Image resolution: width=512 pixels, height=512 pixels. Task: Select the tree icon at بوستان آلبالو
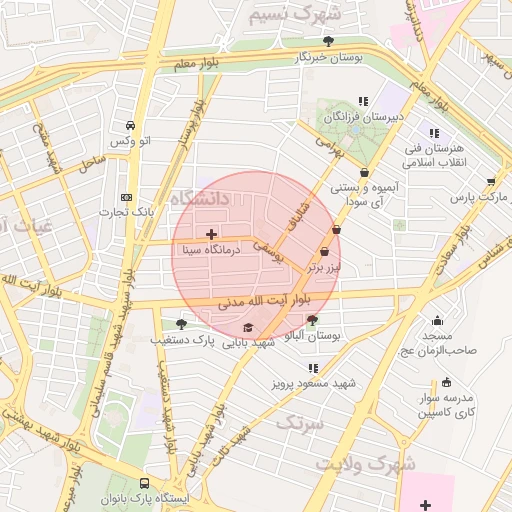[312, 320]
